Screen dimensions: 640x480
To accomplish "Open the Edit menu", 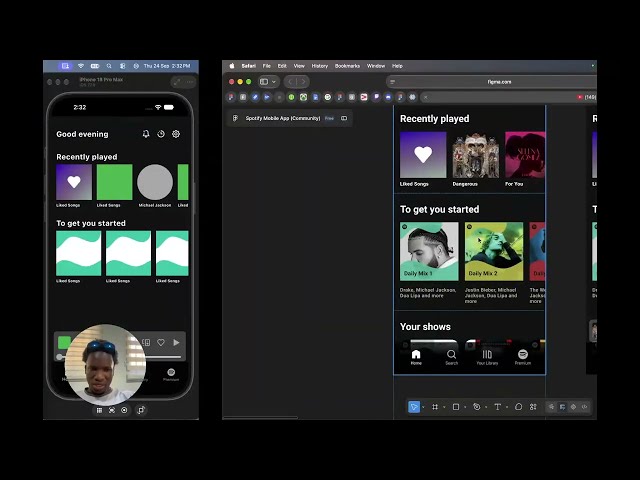I will coord(282,66).
